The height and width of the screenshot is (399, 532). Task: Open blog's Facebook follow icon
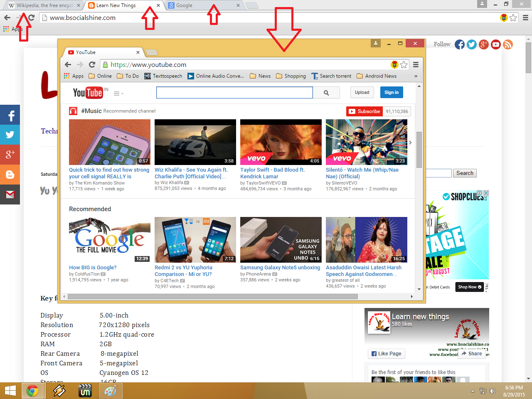tap(460, 44)
